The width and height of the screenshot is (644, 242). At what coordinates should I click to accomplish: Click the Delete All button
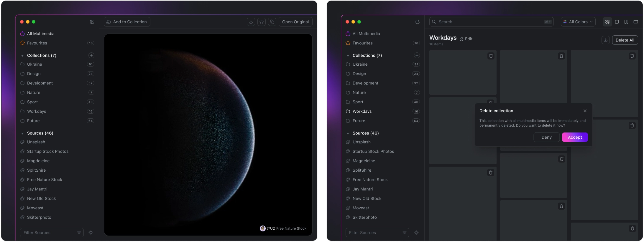pyautogui.click(x=625, y=40)
